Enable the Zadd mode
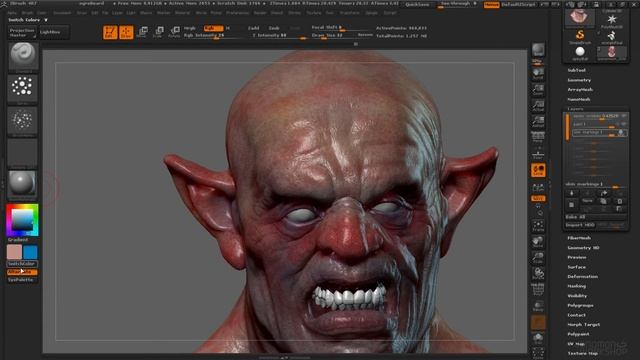The width and height of the screenshot is (640, 360). point(253,28)
